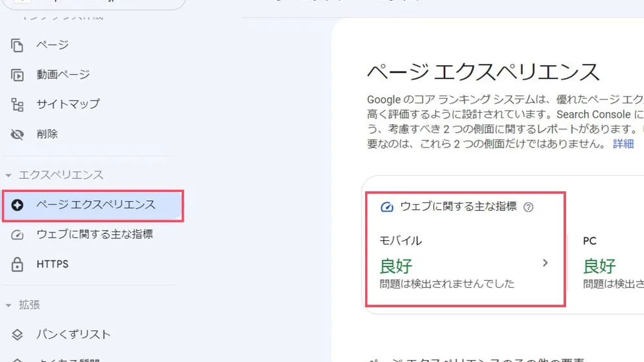Click the モバイル label in card
This screenshot has height=362, width=644.
(x=401, y=241)
